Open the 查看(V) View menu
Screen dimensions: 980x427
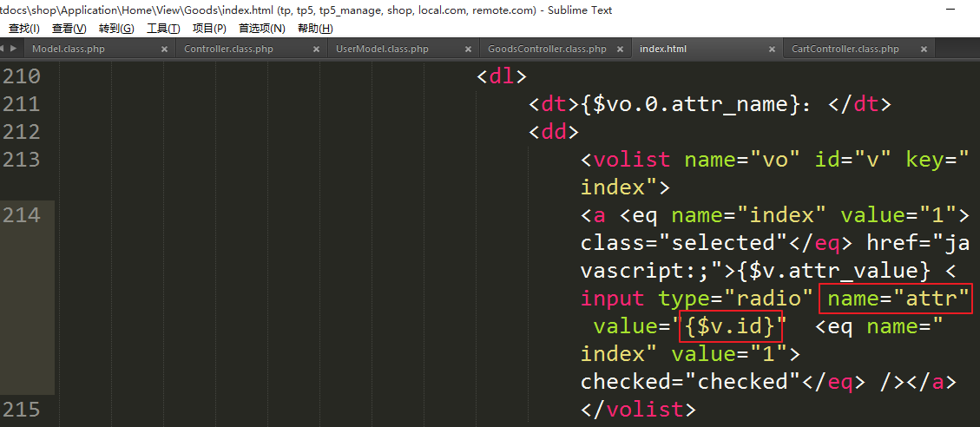[69, 29]
